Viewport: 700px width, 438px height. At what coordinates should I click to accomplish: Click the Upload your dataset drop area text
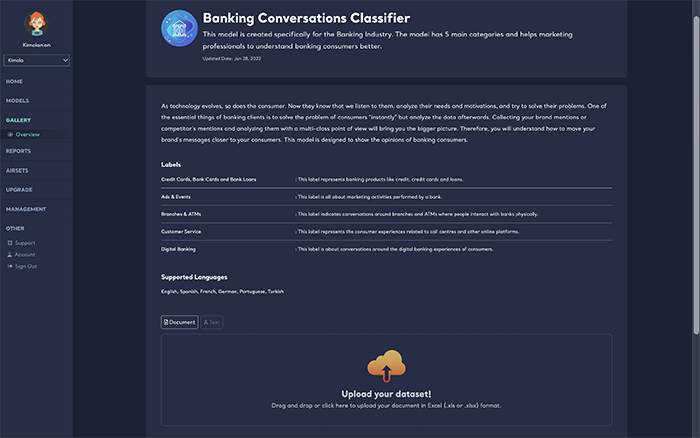click(386, 394)
